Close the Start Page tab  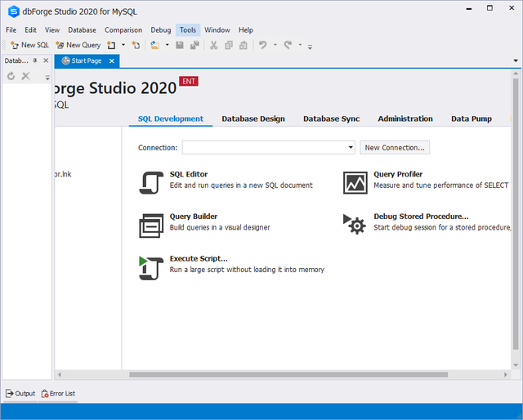tap(111, 61)
